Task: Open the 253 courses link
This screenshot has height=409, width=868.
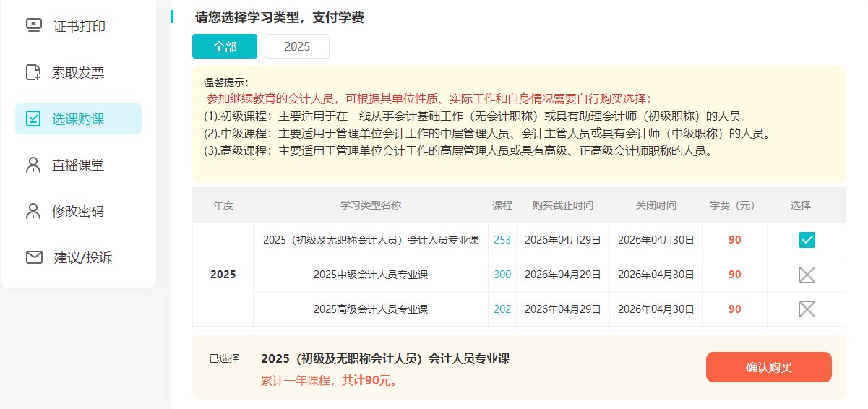Action: coord(502,240)
